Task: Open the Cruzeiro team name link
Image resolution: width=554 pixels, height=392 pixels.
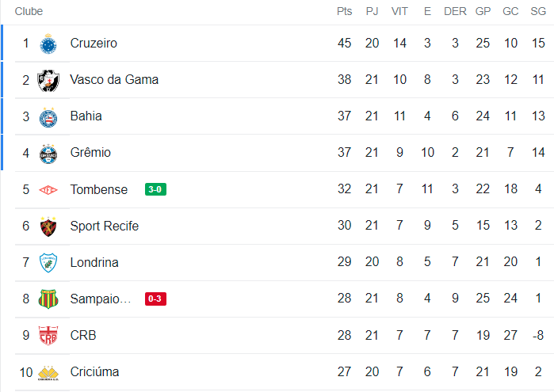Action: (x=94, y=43)
